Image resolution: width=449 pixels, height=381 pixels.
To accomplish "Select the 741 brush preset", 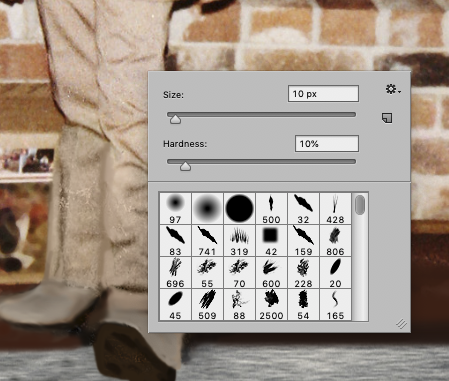I will point(207,240).
